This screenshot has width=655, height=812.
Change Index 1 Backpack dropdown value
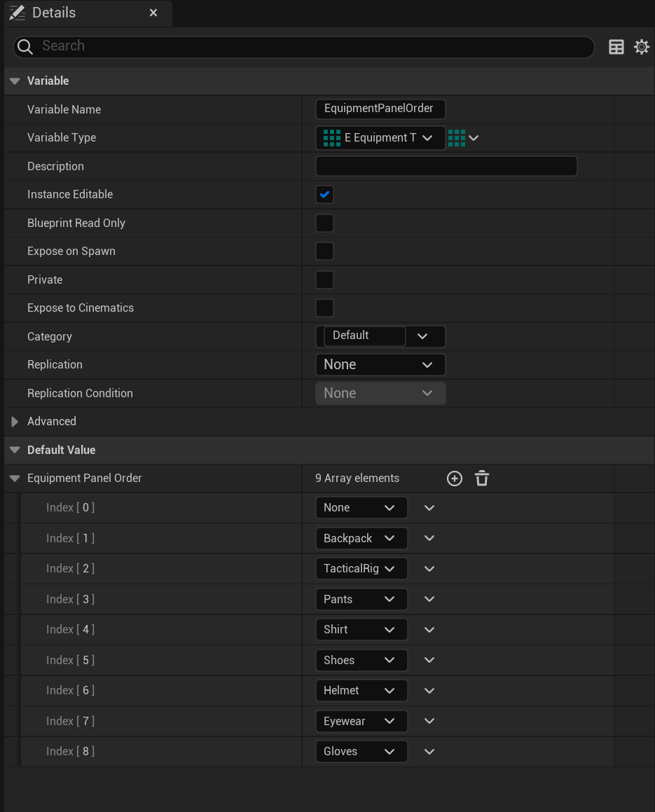[361, 539]
